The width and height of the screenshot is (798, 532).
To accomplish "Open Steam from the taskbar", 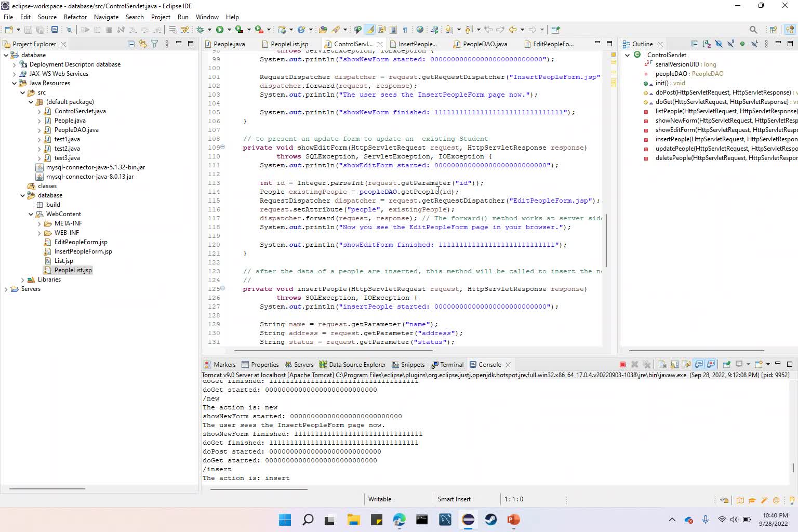I will [x=491, y=520].
